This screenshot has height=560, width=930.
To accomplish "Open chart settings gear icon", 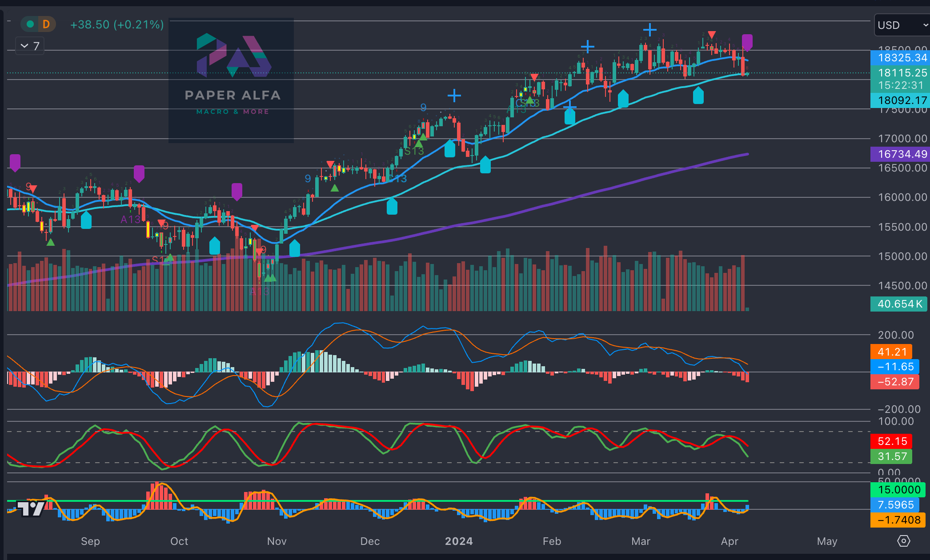I will (903, 541).
